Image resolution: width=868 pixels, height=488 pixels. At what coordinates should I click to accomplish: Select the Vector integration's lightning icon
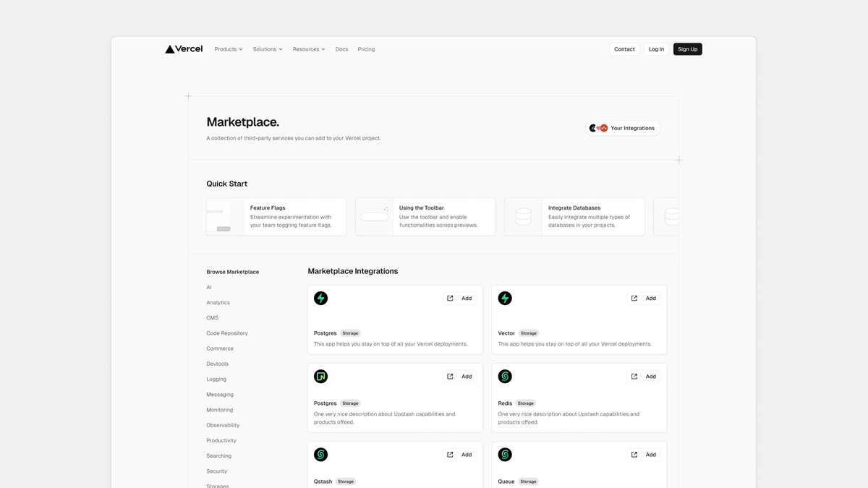[x=504, y=297]
